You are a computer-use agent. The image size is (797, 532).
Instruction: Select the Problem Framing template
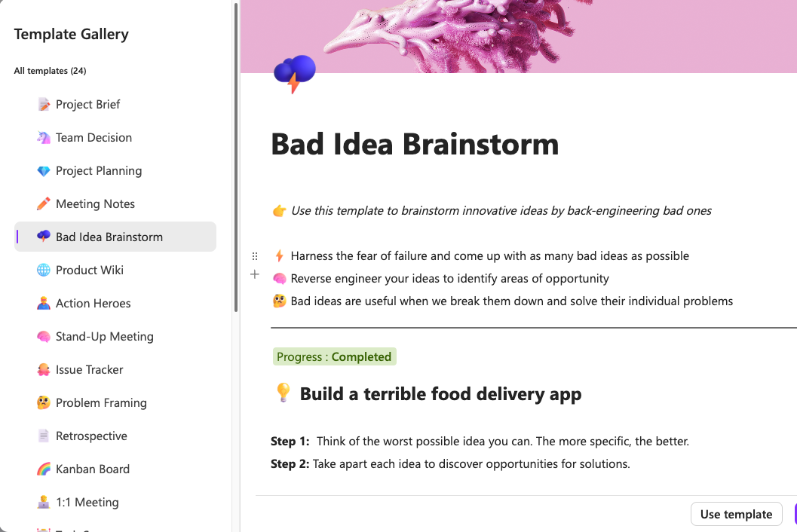coord(101,403)
